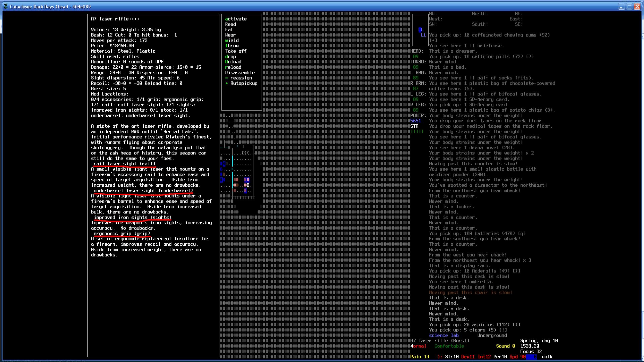Click the 'science lab' location label
This screenshot has width=644, height=362.
[x=443, y=336]
